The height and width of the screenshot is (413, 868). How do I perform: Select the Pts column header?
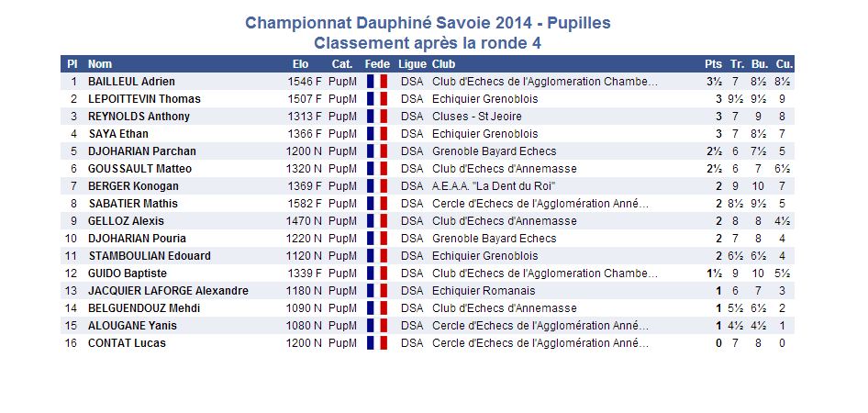[713, 64]
